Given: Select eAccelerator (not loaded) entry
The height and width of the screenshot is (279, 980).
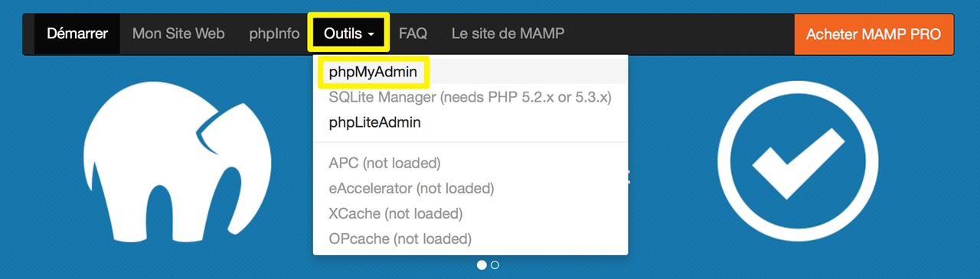Looking at the screenshot, I should click(470, 188).
